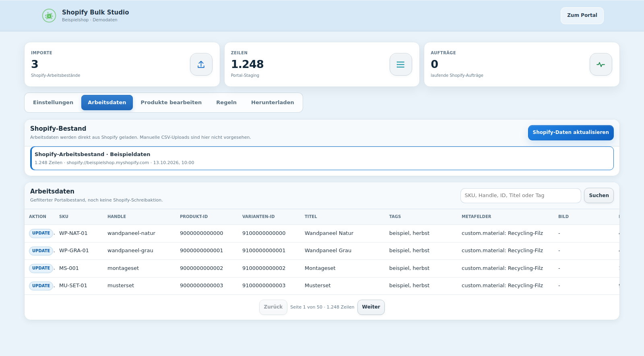Click the VARIANTEN-ID column header

[258, 216]
